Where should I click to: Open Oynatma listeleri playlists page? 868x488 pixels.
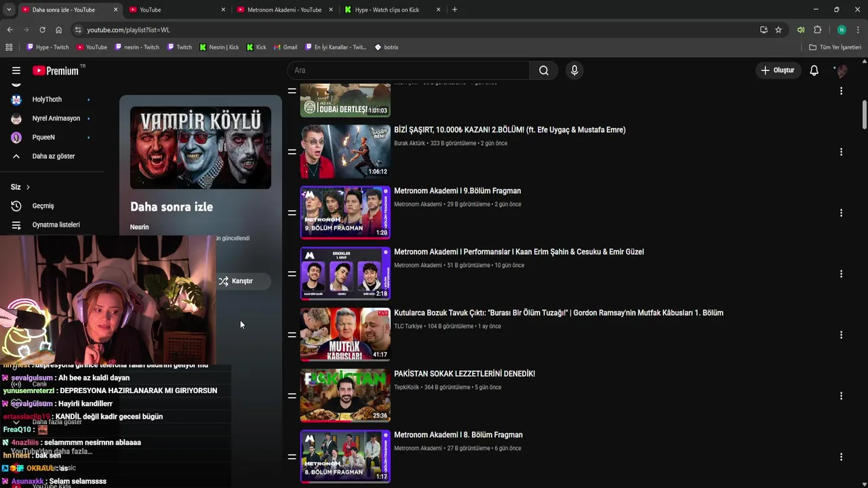[x=52, y=225]
